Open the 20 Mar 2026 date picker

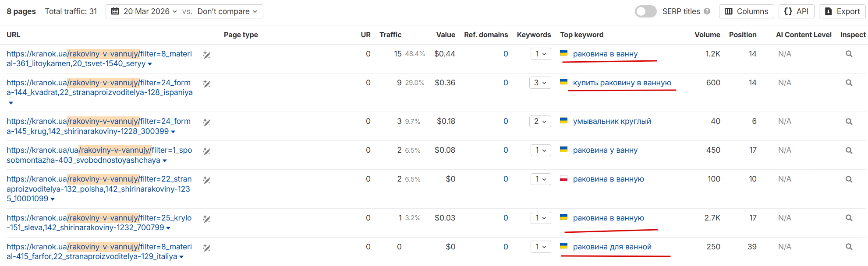[x=144, y=11]
